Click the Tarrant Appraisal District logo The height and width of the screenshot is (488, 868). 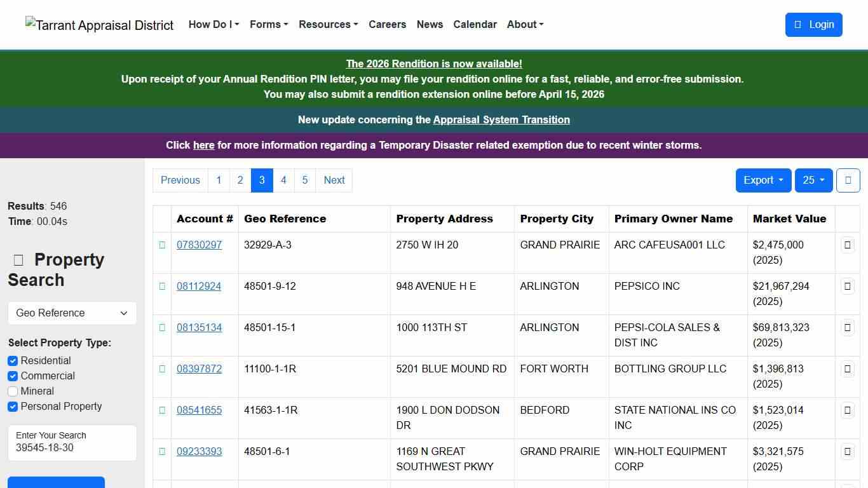99,24
